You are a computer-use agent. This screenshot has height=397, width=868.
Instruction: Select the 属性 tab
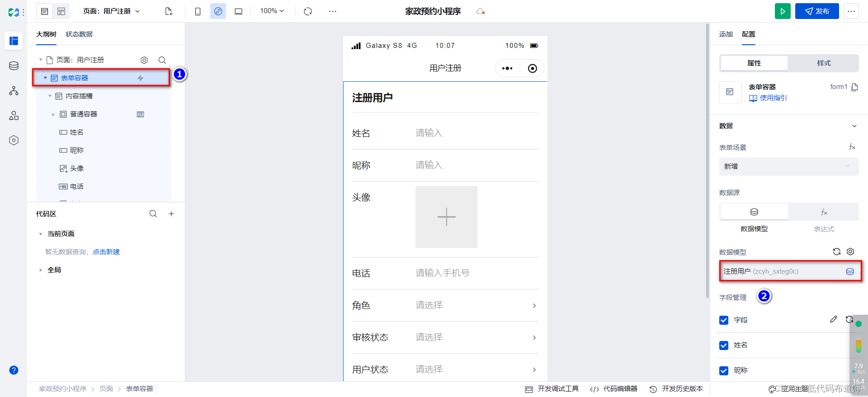[x=754, y=63]
